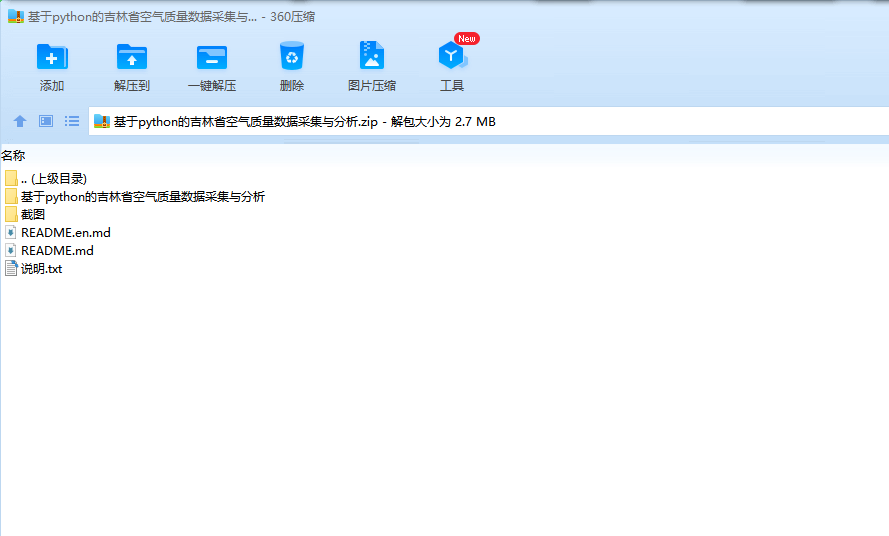This screenshot has width=889, height=536.
Task: Select the README.md file
Action: (x=49, y=251)
